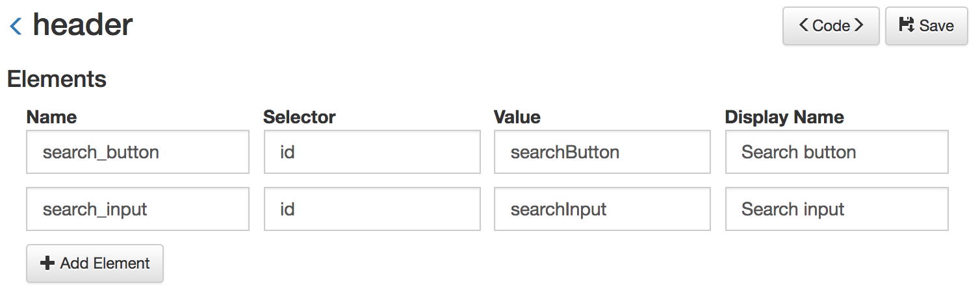The width and height of the screenshot is (980, 292).
Task: Select the selector field for search_button row
Action: click(372, 152)
